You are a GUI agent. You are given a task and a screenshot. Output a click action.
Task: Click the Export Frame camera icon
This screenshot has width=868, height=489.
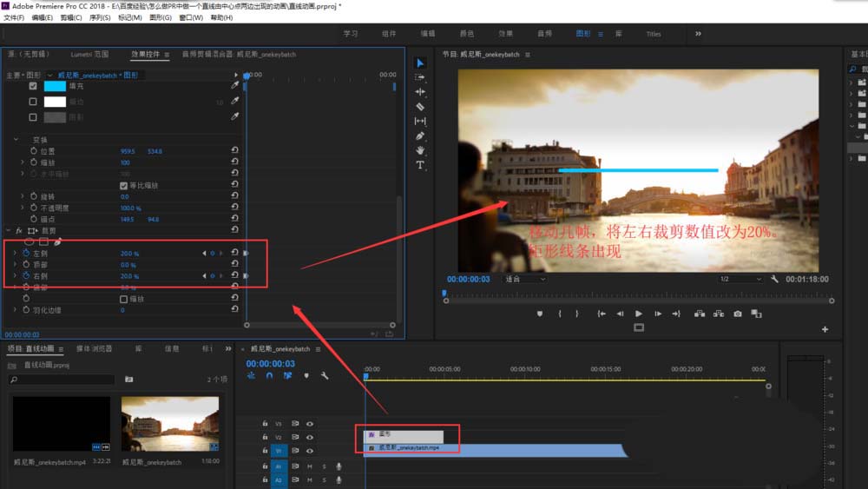click(737, 314)
